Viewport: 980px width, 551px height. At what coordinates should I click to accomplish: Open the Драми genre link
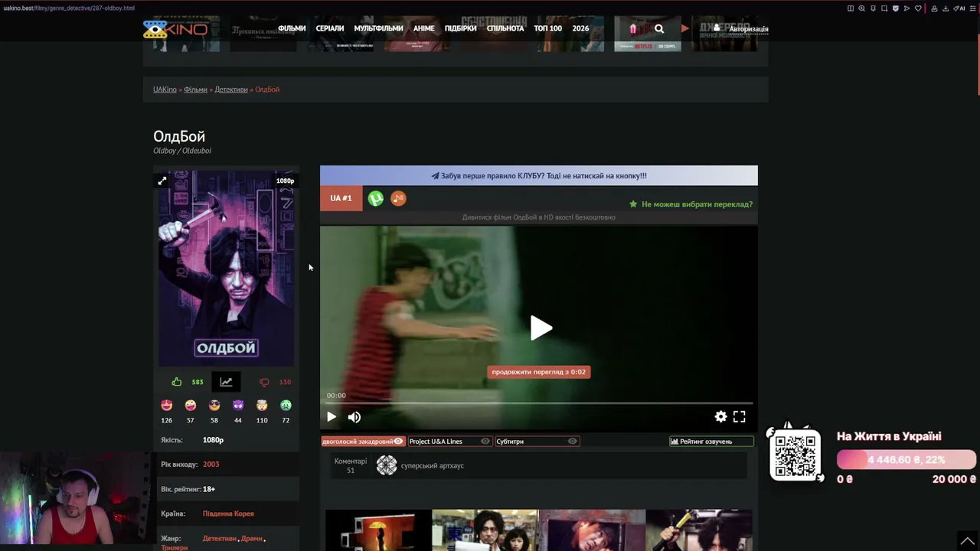[252, 539]
